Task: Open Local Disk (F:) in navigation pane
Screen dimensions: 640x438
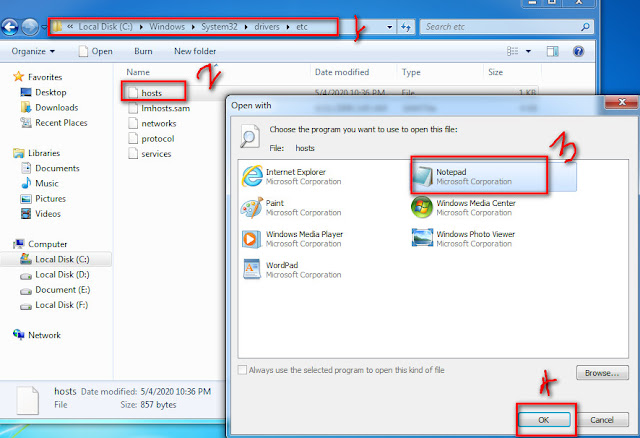Action: point(54,305)
